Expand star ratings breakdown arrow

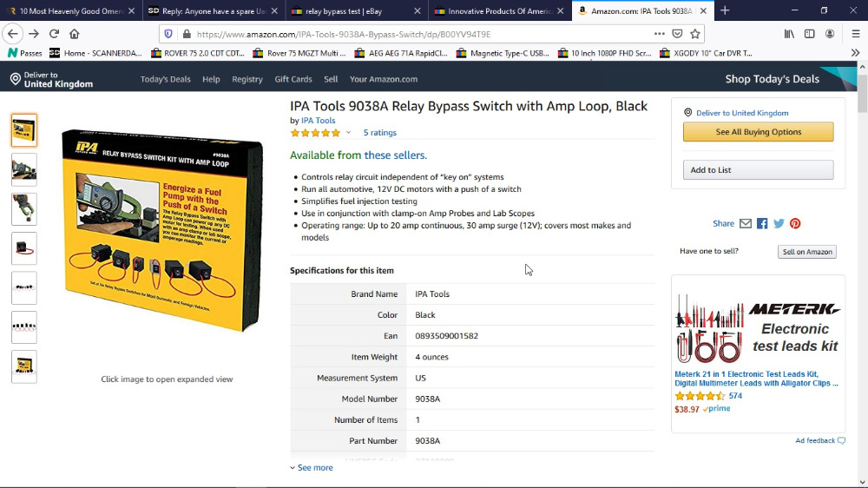click(349, 133)
